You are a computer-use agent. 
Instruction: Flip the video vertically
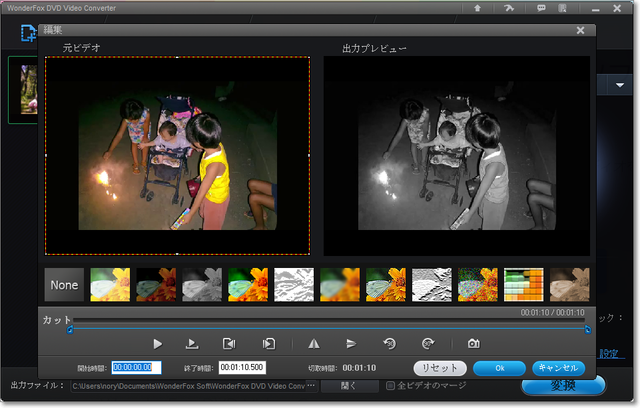(x=351, y=343)
